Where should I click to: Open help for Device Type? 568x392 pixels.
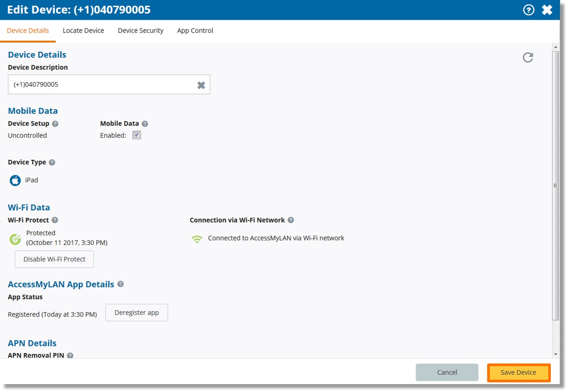52,162
